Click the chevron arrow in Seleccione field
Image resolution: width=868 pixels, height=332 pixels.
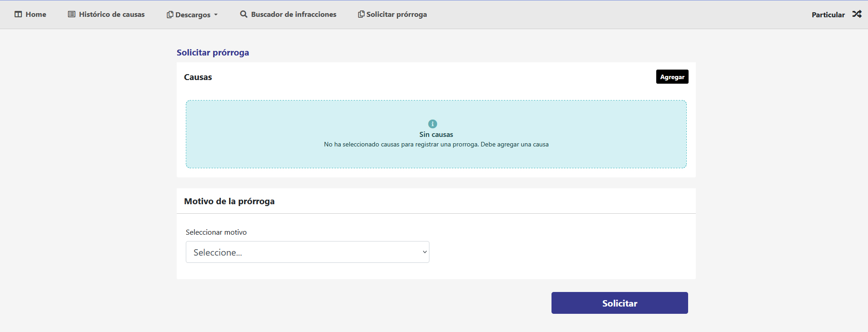point(424,252)
